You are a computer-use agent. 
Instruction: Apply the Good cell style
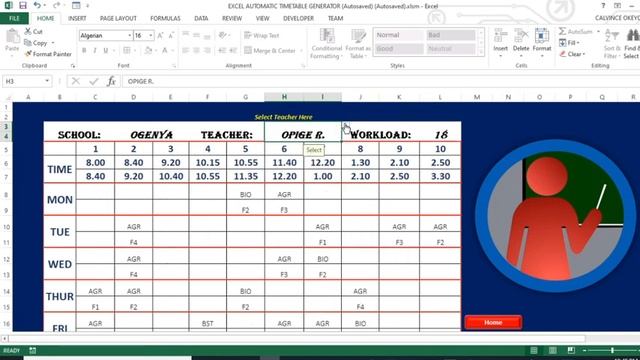pos(399,49)
